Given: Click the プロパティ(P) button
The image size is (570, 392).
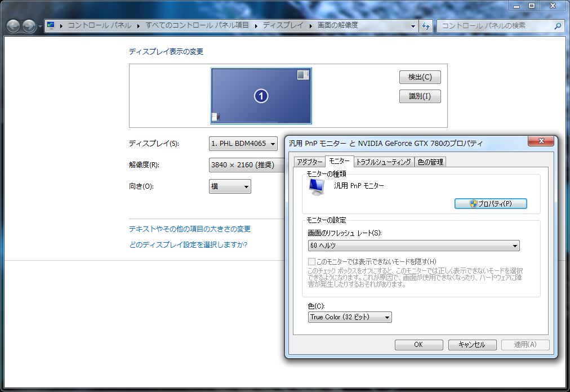Looking at the screenshot, I should pos(491,204).
